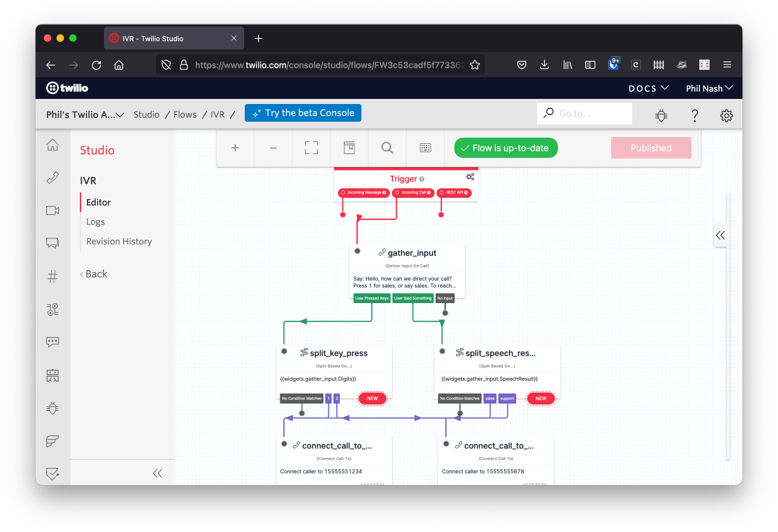Click the Go to... search field

(x=585, y=114)
